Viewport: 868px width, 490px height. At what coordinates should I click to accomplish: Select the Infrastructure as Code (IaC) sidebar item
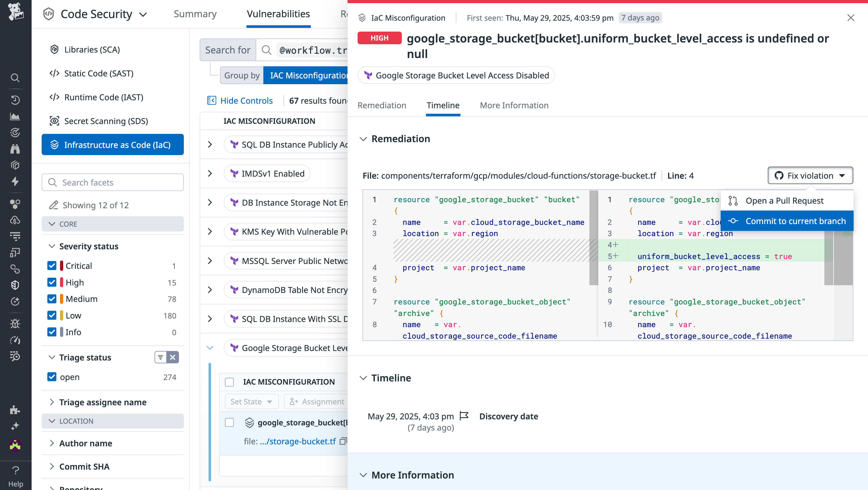click(x=113, y=144)
